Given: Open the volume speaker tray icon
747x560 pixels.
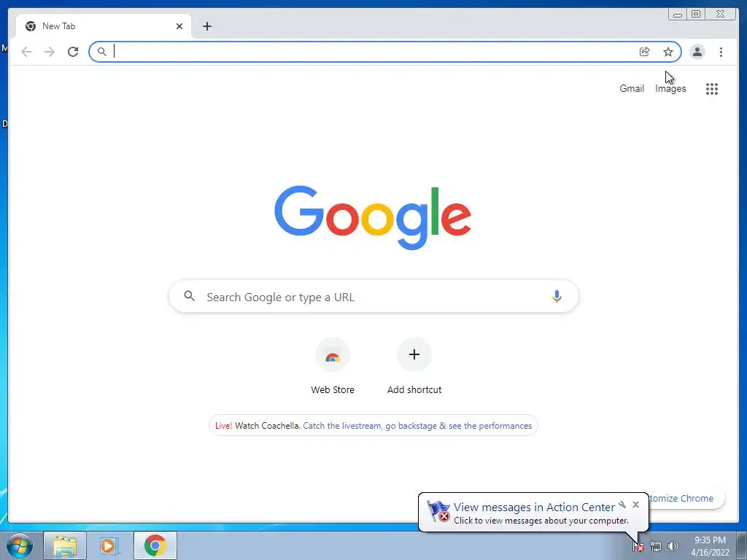Looking at the screenshot, I should click(x=673, y=546).
